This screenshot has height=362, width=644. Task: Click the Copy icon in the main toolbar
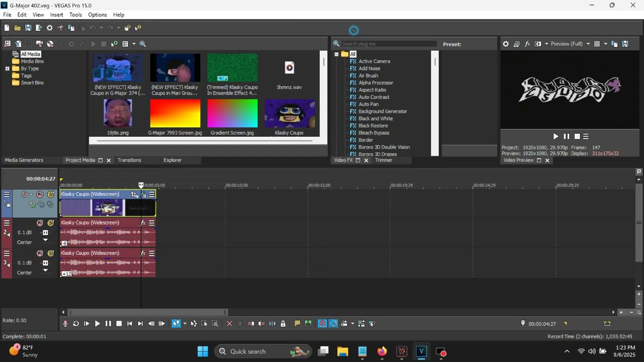[71, 28]
